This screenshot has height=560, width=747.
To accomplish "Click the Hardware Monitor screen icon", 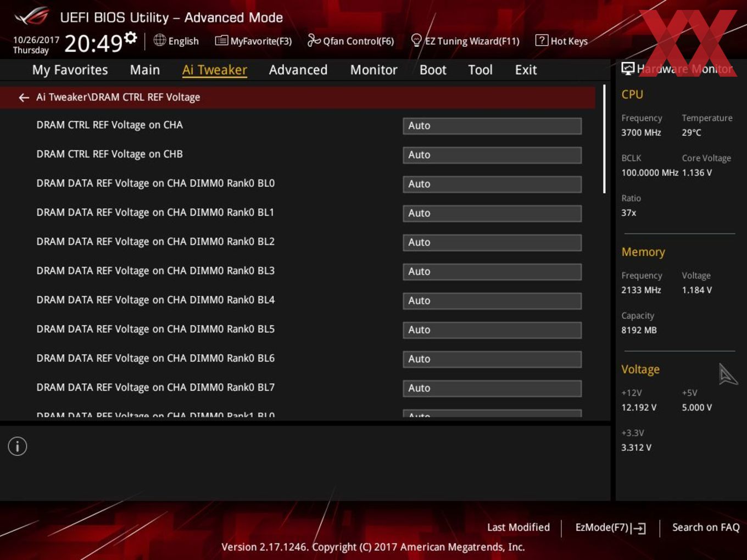I will pyautogui.click(x=628, y=68).
